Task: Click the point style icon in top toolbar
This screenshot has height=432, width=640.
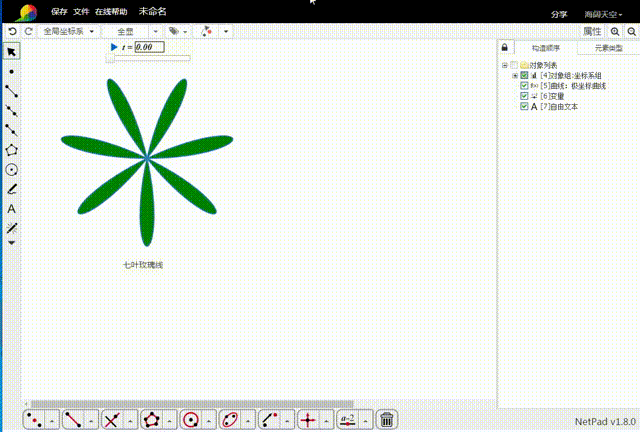Action: 207,31
